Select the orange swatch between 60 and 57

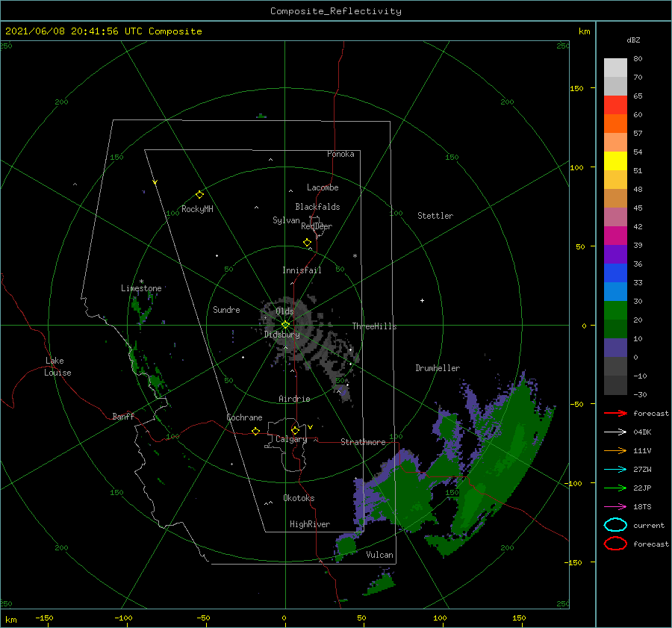[615, 124]
